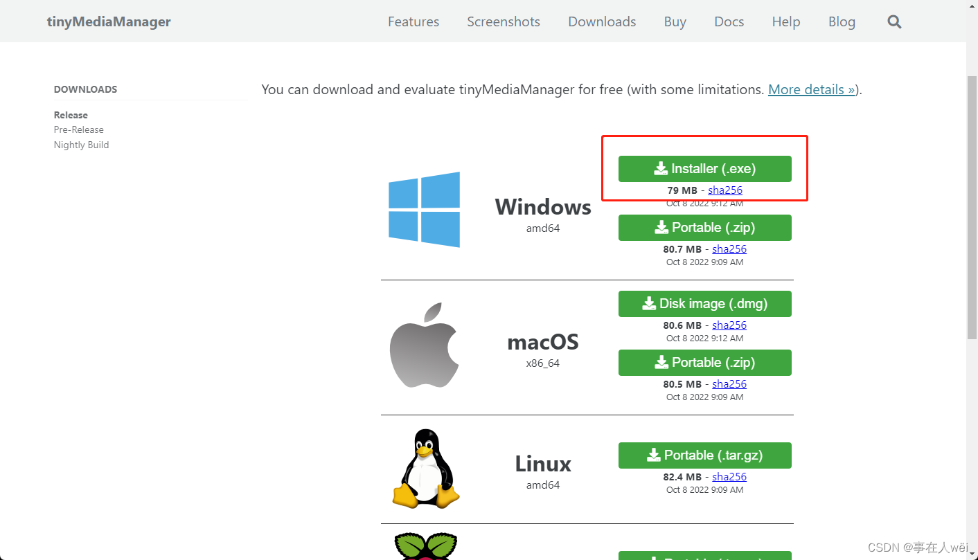
Task: Click the Raspberry Pi logo
Action: click(425, 546)
